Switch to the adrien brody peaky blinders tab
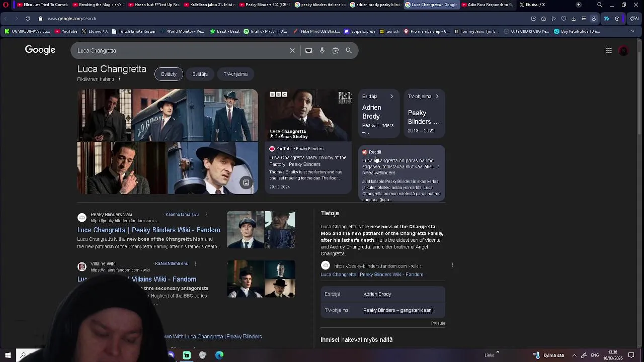Image resolution: width=644 pixels, height=362 pixels. (x=375, y=5)
